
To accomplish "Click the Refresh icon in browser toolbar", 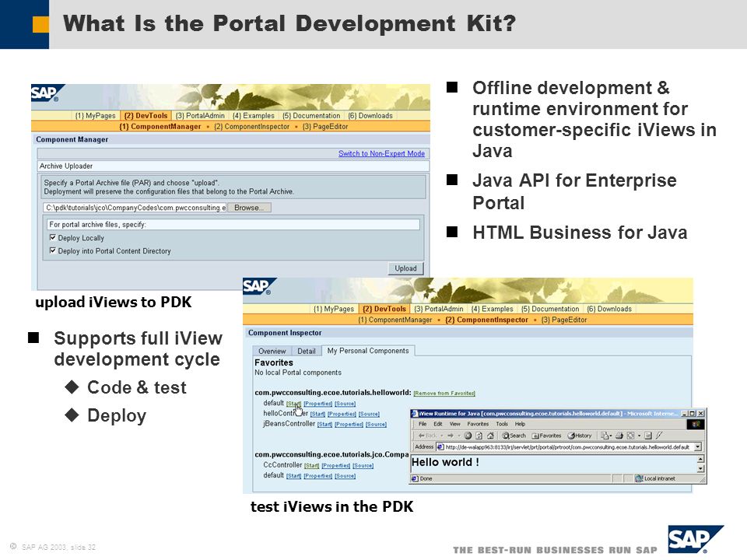I will [479, 436].
